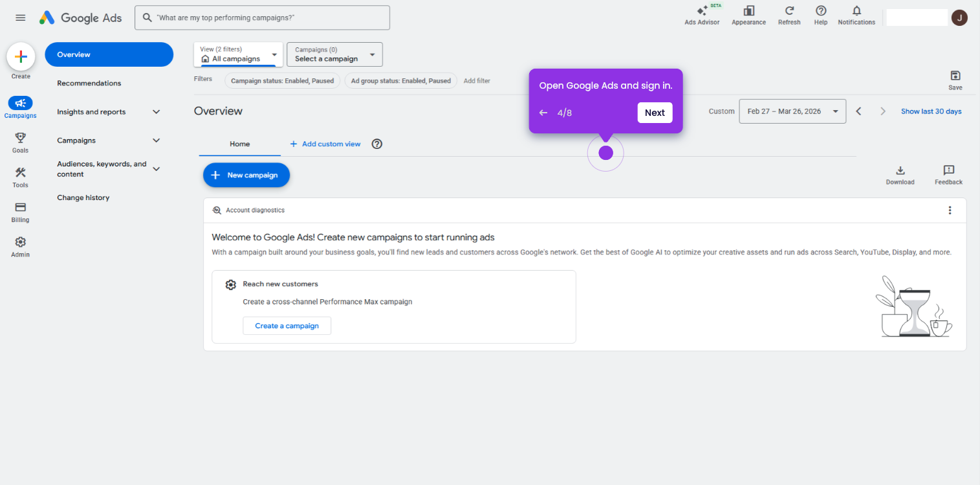Expand Audiences, keywords, and content section
The width and height of the screenshot is (980, 485).
[x=156, y=169]
